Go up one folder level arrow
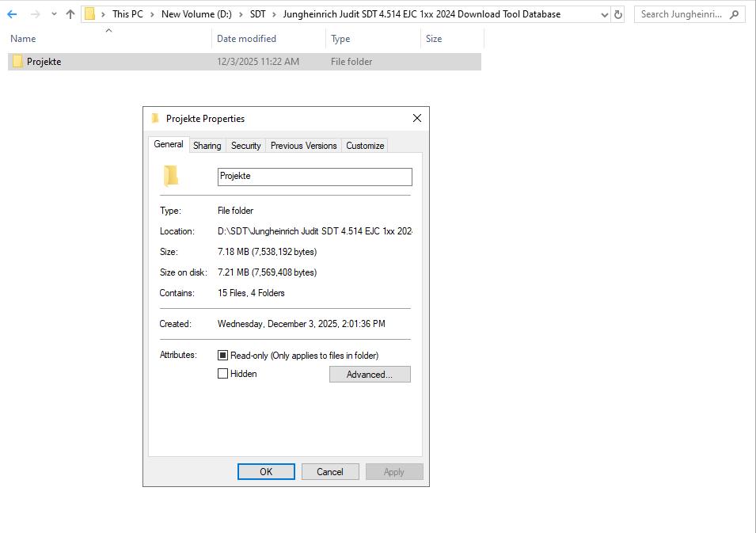The image size is (756, 533). point(70,14)
